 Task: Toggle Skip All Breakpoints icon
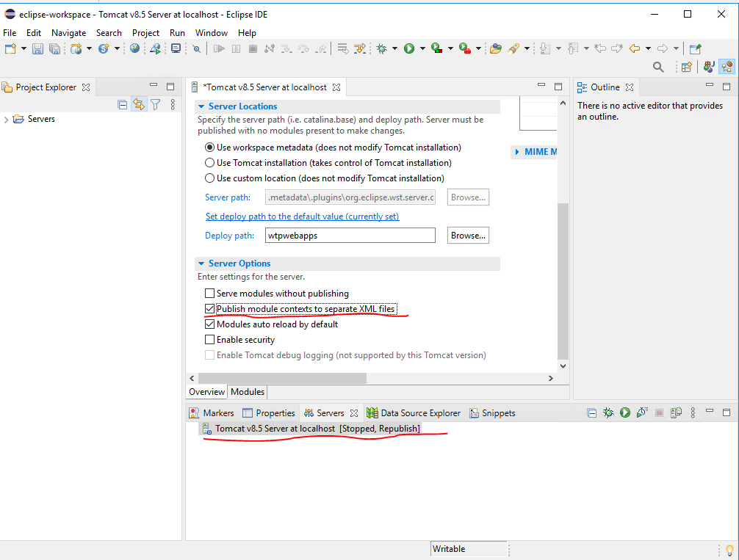(x=197, y=48)
